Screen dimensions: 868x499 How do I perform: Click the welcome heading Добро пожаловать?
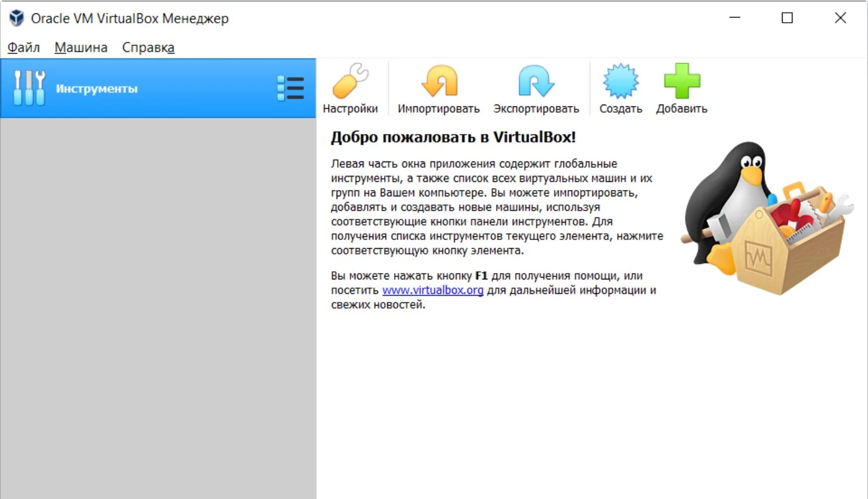click(x=453, y=137)
